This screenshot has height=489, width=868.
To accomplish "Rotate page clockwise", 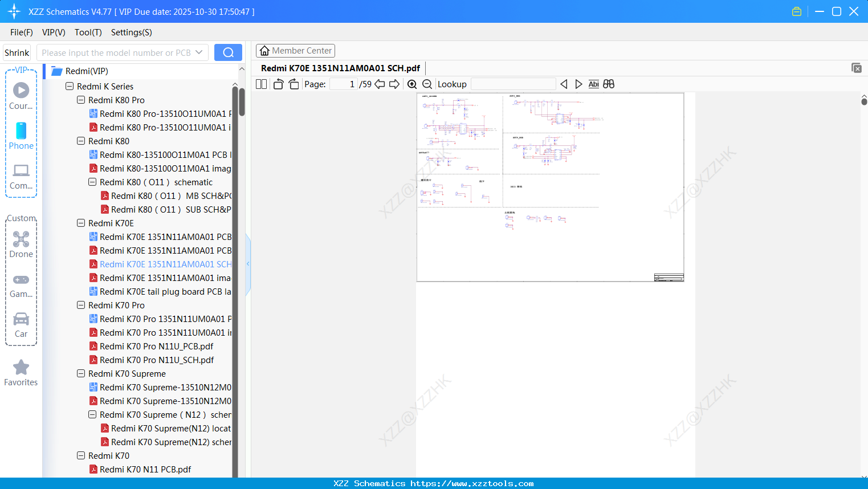I will pyautogui.click(x=294, y=84).
